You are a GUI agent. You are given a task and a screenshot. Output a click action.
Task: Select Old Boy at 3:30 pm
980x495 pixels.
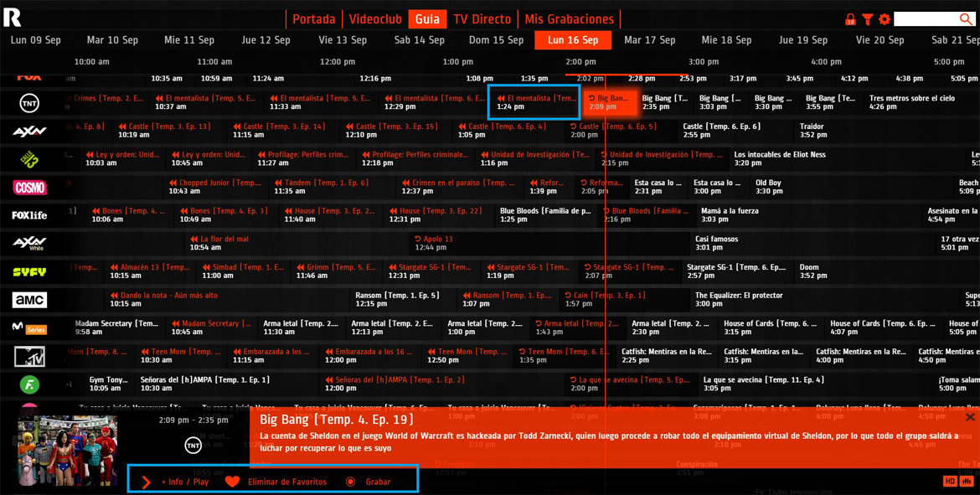point(769,187)
